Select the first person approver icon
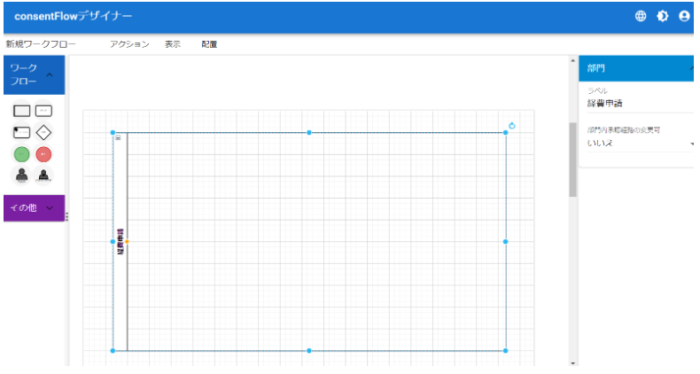This screenshot has width=700, height=374. pos(21,175)
